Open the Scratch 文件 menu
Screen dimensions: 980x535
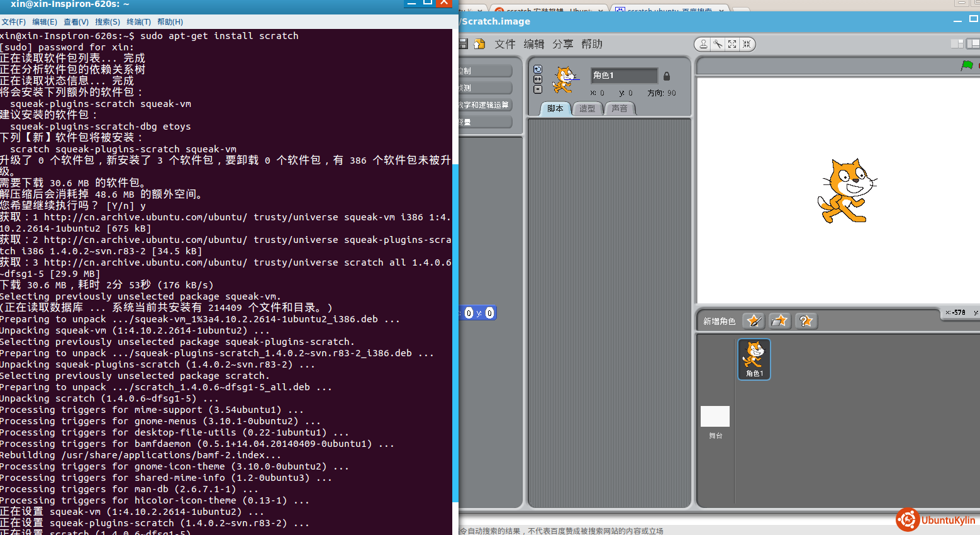point(504,44)
